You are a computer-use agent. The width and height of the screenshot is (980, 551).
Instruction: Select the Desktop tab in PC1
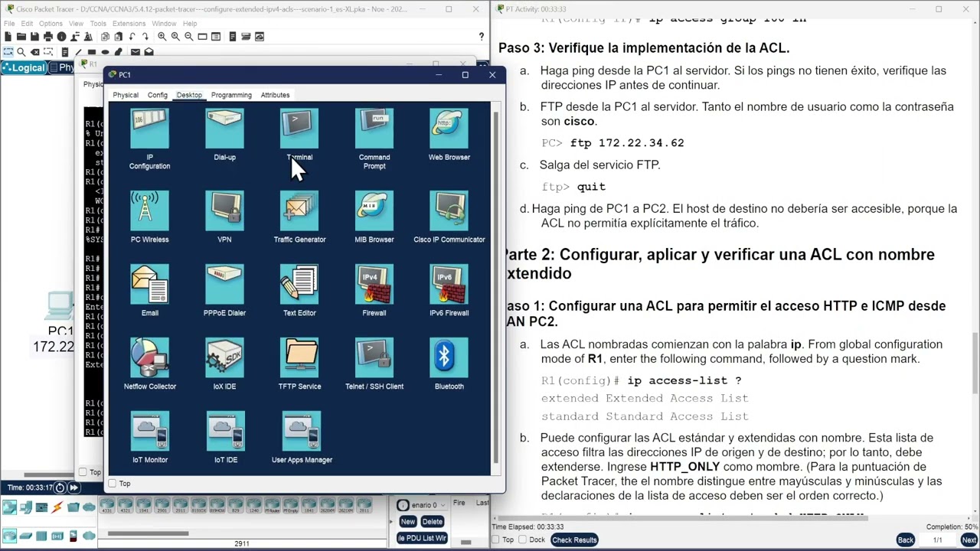tap(189, 95)
